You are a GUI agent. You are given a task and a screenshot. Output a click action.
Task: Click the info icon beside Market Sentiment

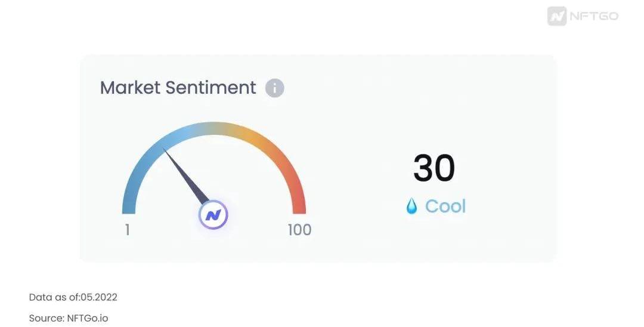point(275,88)
